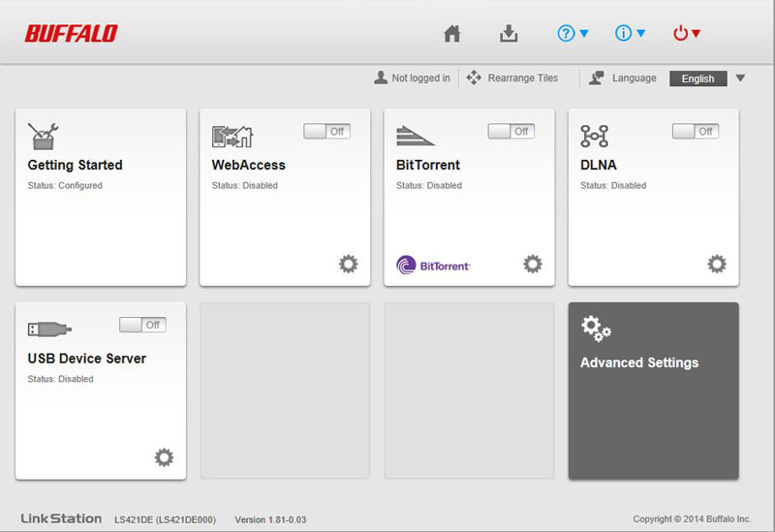Click the USB plug icon

[x=49, y=329]
